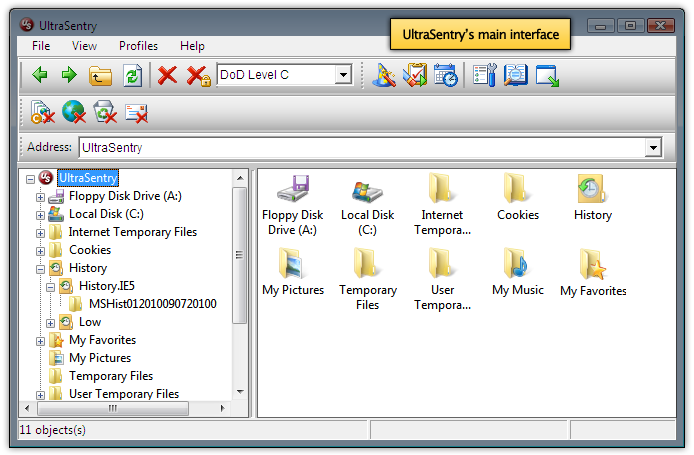Expand Cookies tree node
Screen dimensions: 694x455
(x=40, y=251)
